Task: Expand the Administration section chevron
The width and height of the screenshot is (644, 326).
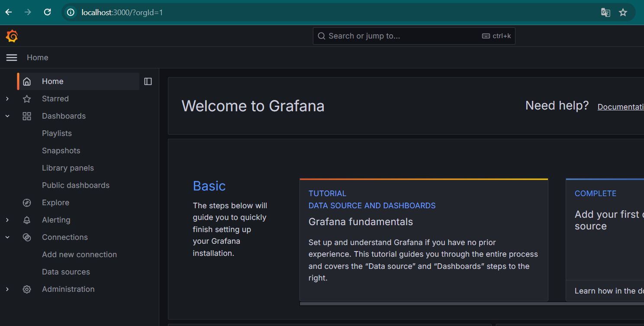Action: (x=7, y=289)
